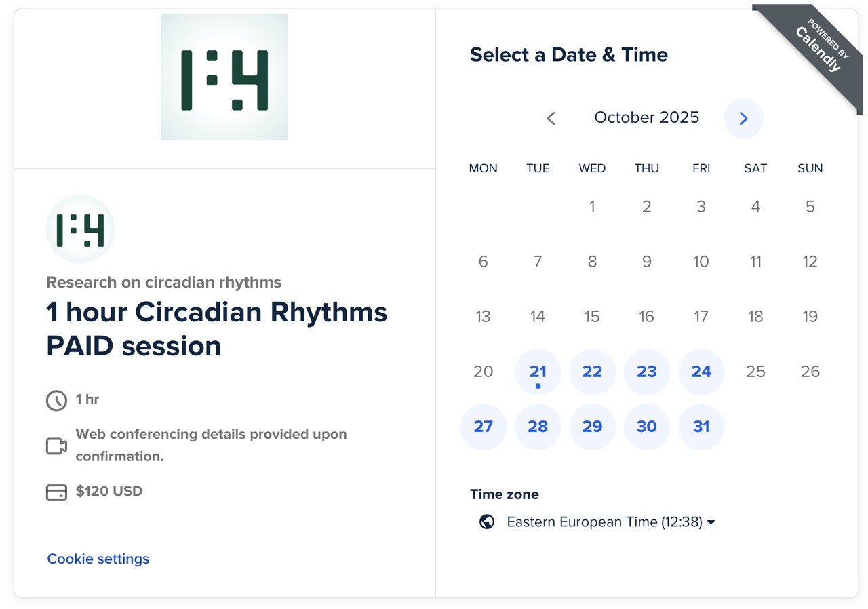Click the time zone dropdown arrow

click(x=711, y=522)
